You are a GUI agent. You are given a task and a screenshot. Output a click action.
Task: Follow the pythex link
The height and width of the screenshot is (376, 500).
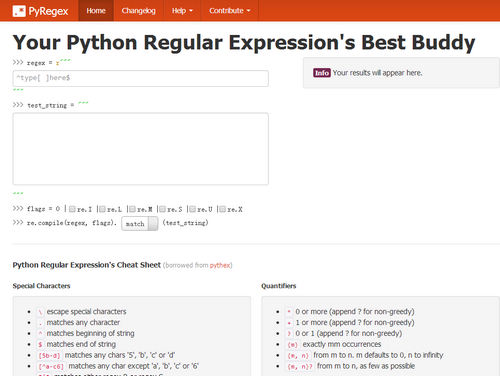(220, 265)
